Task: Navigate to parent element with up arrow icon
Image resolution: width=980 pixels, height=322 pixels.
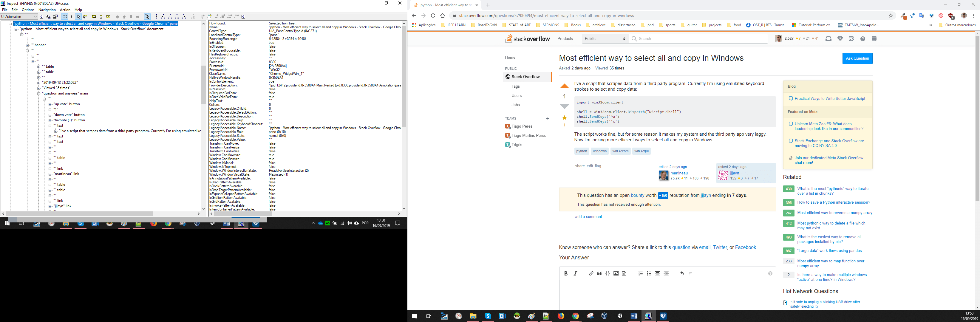Action: coord(124,17)
